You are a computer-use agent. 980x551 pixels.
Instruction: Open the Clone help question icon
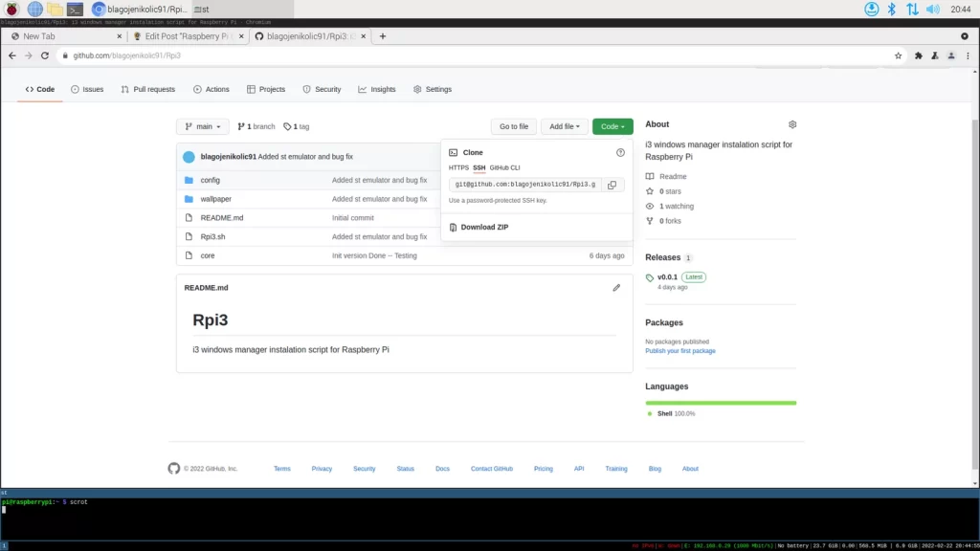tap(620, 152)
